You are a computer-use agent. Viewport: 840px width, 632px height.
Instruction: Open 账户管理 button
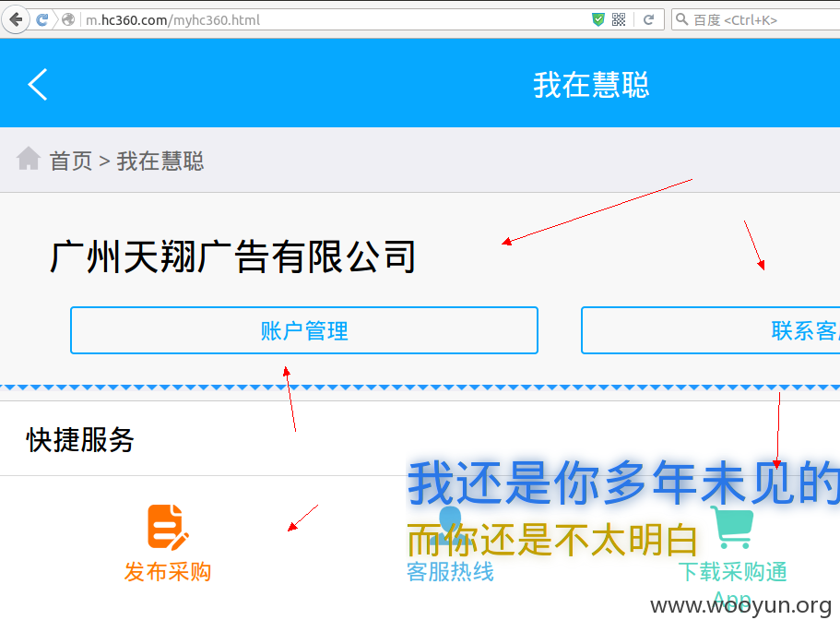tap(303, 330)
